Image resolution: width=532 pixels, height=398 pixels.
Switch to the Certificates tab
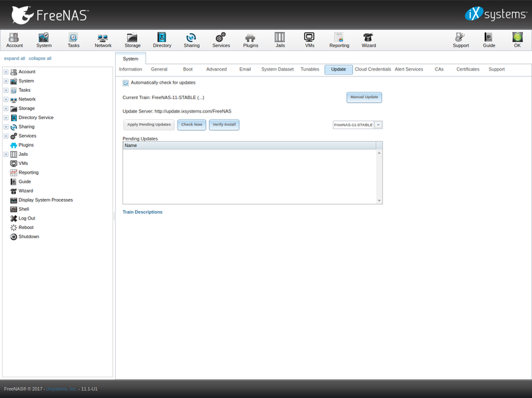click(x=467, y=69)
